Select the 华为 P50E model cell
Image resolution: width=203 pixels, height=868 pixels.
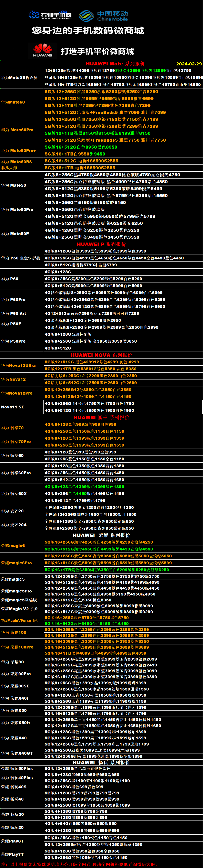[x=22, y=324]
